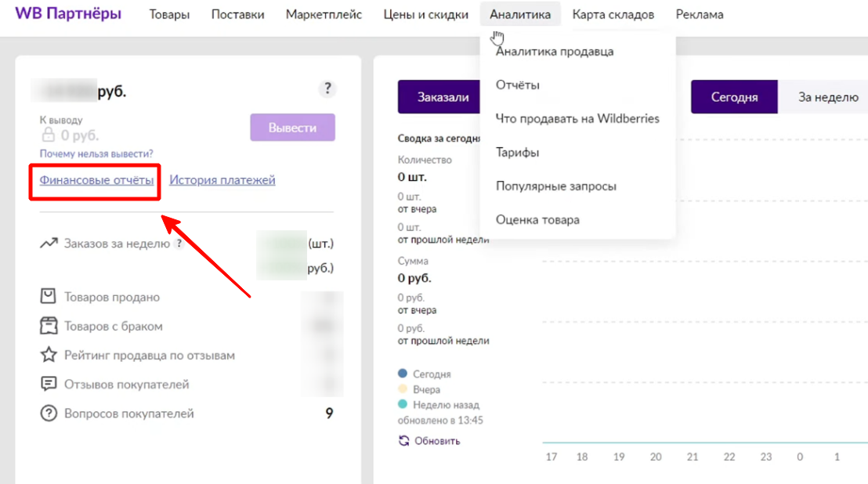
Task: Click the Вопросов покупателей question icon
Action: tap(49, 414)
